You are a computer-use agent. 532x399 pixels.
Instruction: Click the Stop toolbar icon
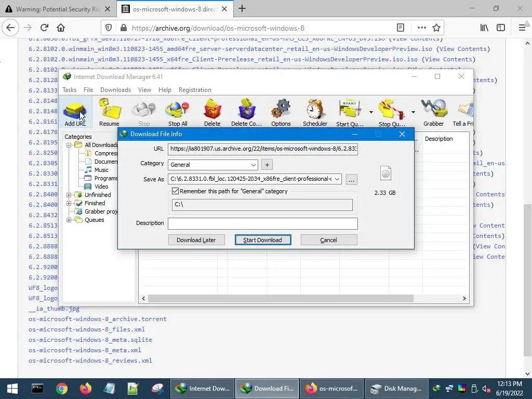click(144, 112)
